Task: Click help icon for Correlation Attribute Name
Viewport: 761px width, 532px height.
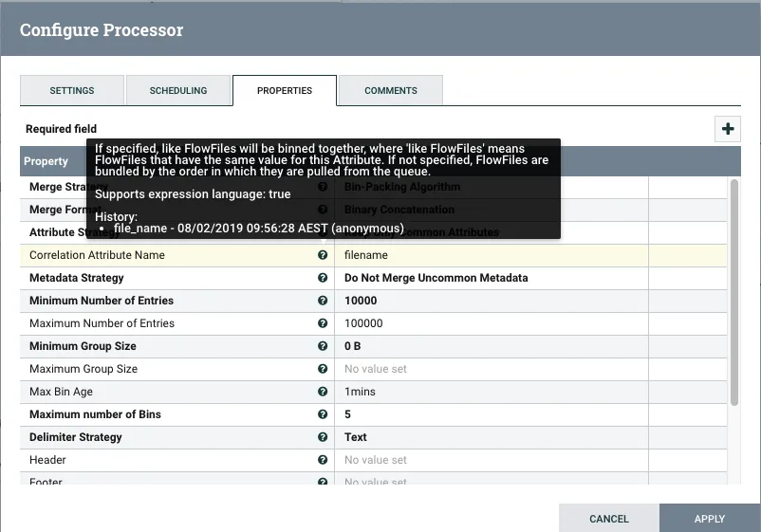Action: (323, 255)
